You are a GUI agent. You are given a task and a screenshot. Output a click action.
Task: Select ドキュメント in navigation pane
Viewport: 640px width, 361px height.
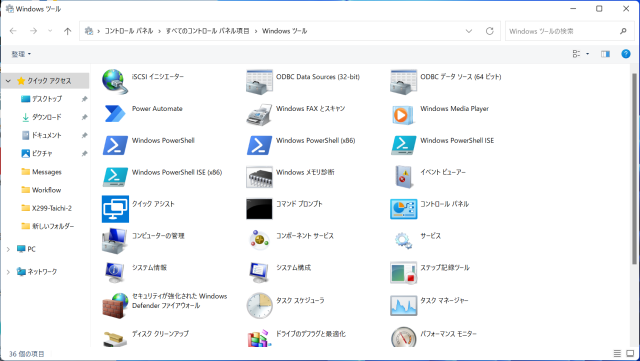click(47, 135)
